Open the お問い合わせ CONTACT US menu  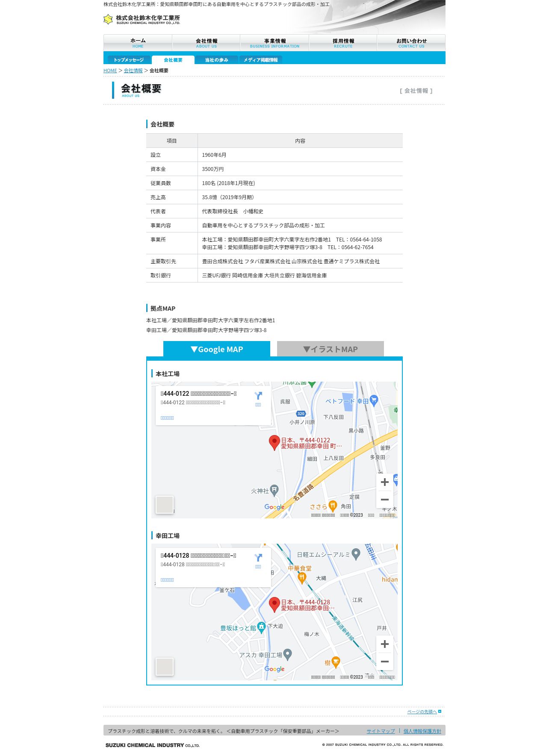tap(411, 43)
